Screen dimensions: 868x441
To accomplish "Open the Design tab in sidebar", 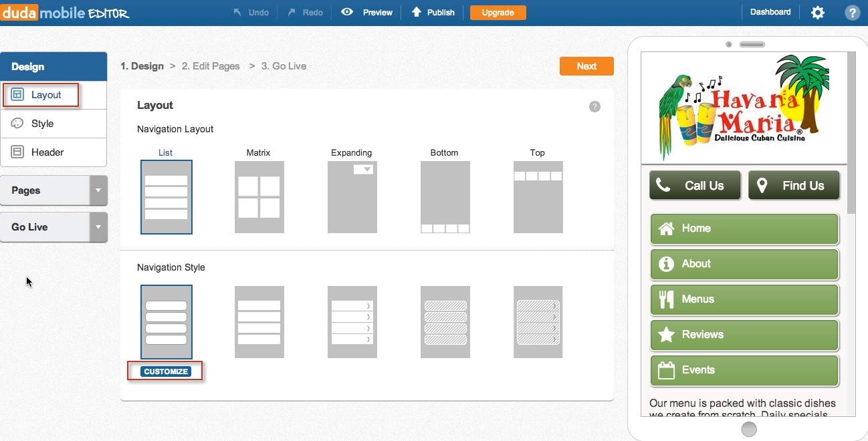I will (53, 67).
